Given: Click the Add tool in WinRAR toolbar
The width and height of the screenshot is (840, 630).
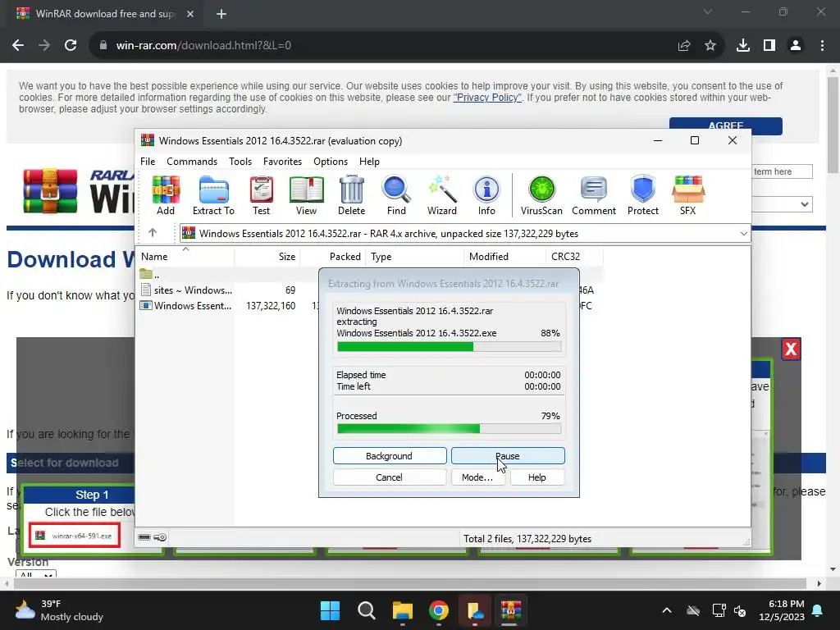Looking at the screenshot, I should pyautogui.click(x=166, y=195).
